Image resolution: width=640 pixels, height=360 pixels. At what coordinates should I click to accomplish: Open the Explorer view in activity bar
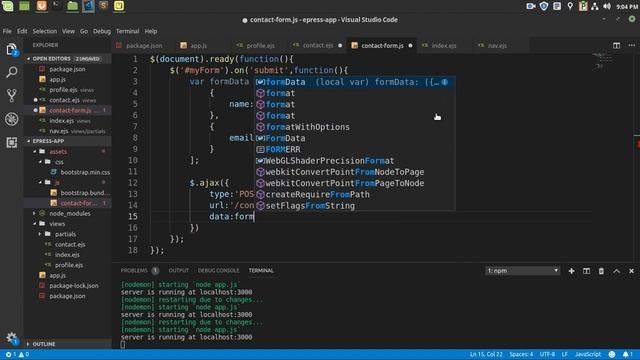click(x=11, y=50)
